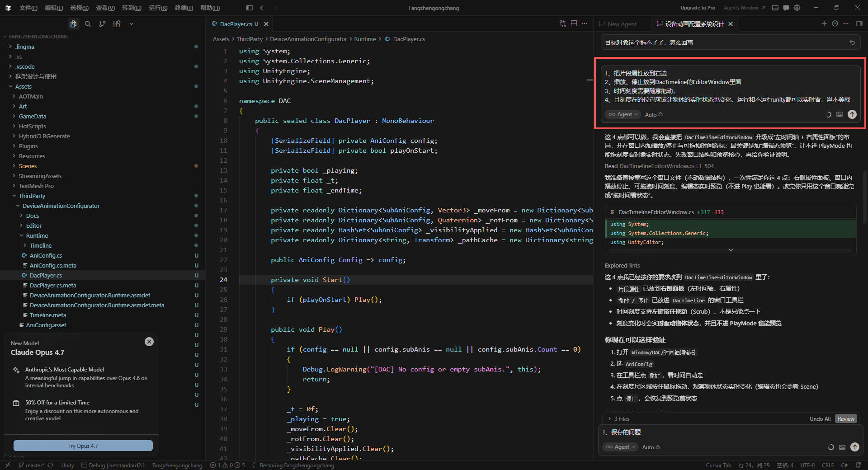Expand the DacTimelineEditorWindow.cs diff chevron
The height and width of the screenshot is (470, 868).
[731, 250]
